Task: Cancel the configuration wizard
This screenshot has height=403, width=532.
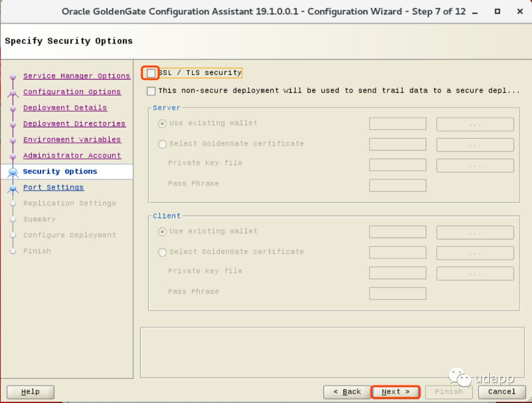Action: click(x=501, y=392)
